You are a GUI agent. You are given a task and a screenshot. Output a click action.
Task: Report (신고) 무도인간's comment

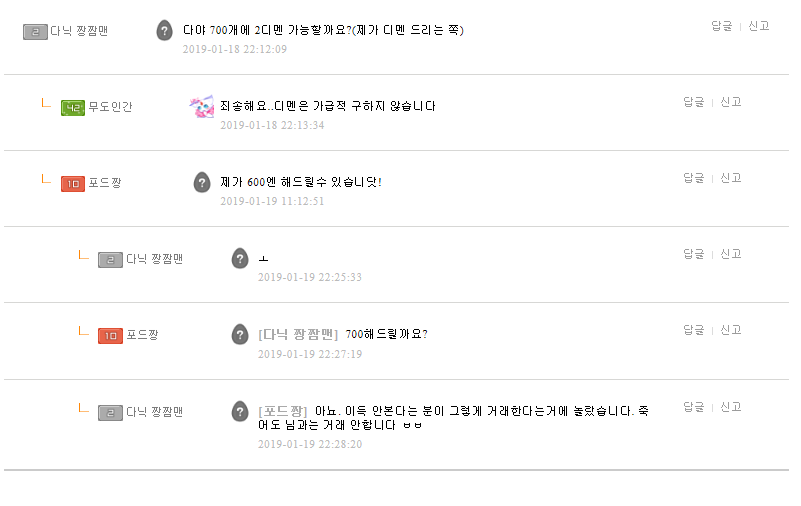pyautogui.click(x=731, y=102)
